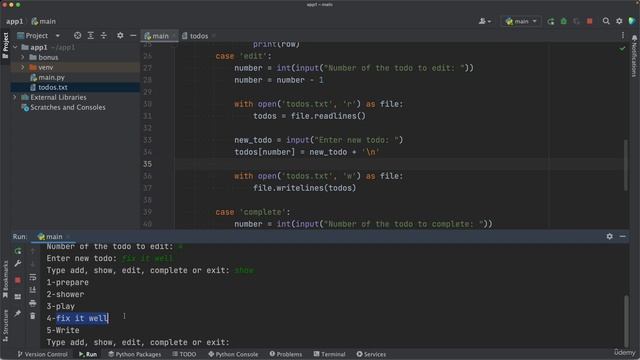
Task: Collapse the app1 root folder
Action: 15,47
